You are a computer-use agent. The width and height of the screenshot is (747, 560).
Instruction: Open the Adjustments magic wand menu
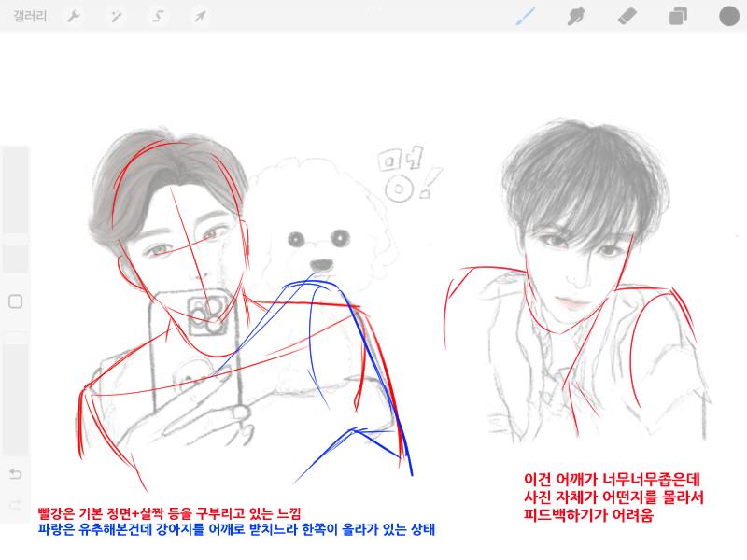tap(116, 17)
